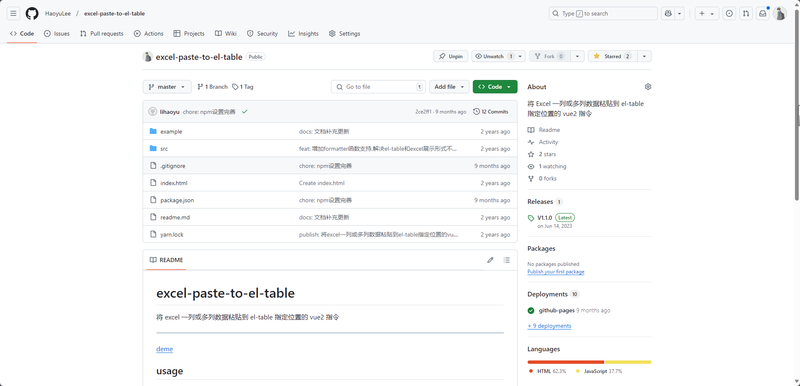Open the 12 Commits history link

coord(491,112)
